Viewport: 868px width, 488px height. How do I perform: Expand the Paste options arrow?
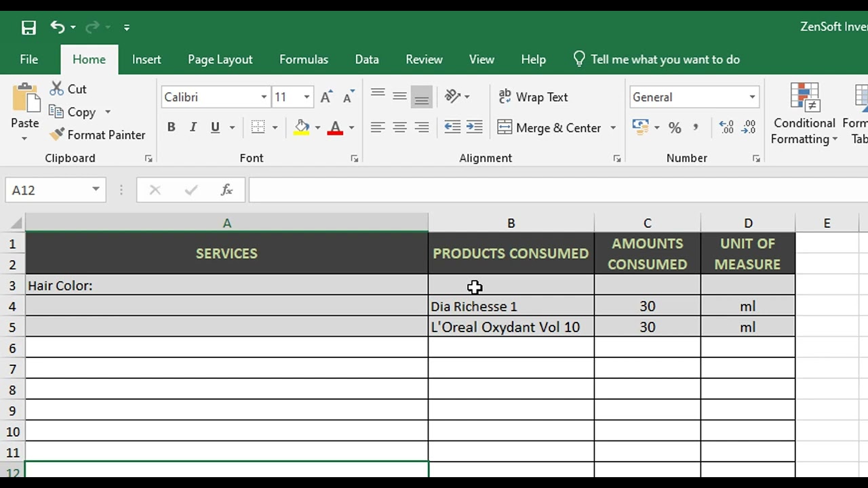coord(24,139)
